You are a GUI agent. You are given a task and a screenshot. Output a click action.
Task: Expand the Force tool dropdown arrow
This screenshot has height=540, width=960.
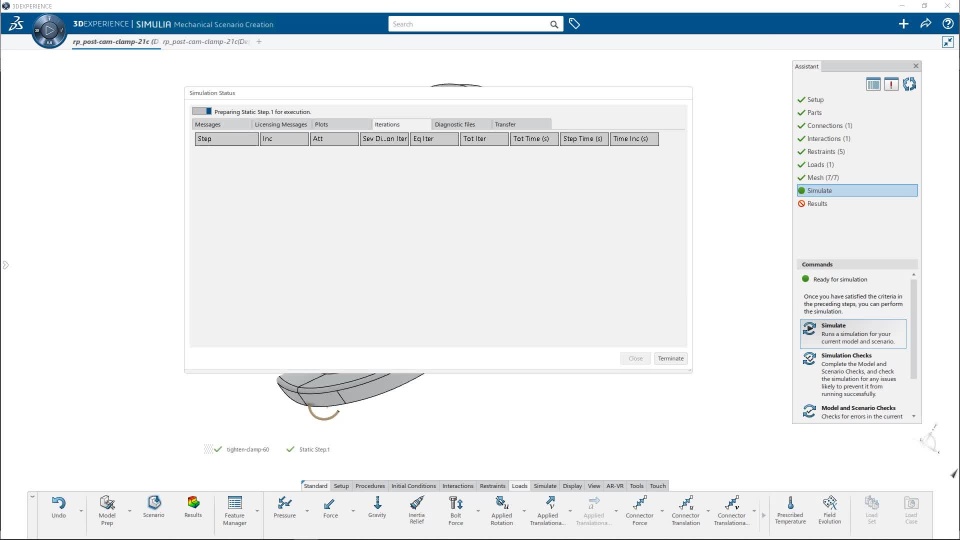coord(353,511)
